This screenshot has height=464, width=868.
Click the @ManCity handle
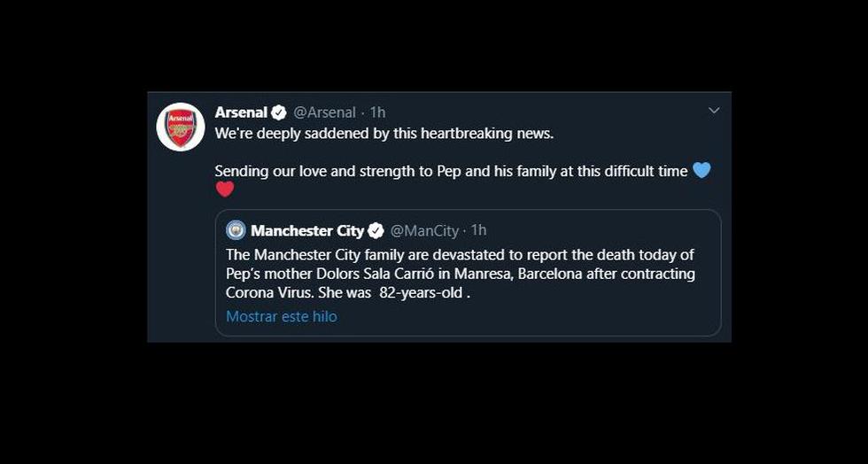point(424,230)
